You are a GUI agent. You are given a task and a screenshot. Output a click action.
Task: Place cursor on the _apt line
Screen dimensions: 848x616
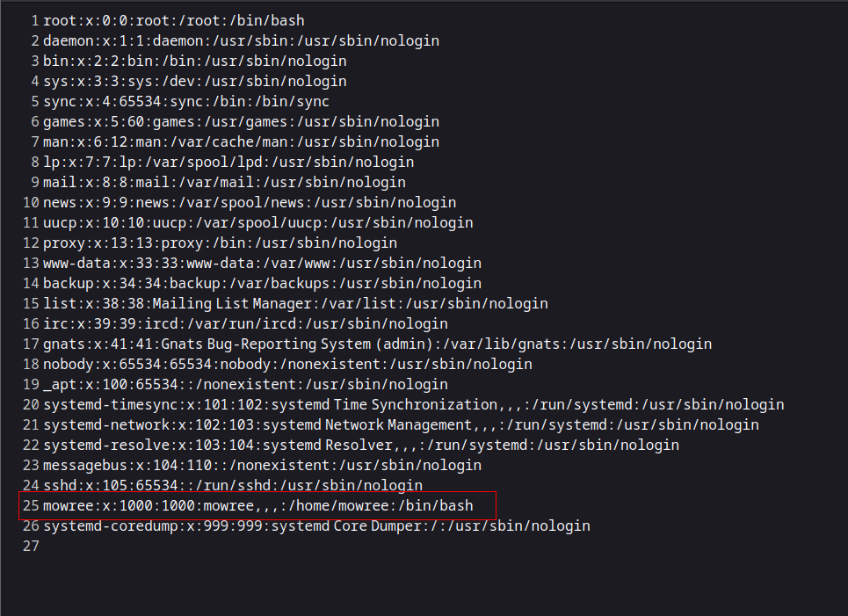(245, 384)
